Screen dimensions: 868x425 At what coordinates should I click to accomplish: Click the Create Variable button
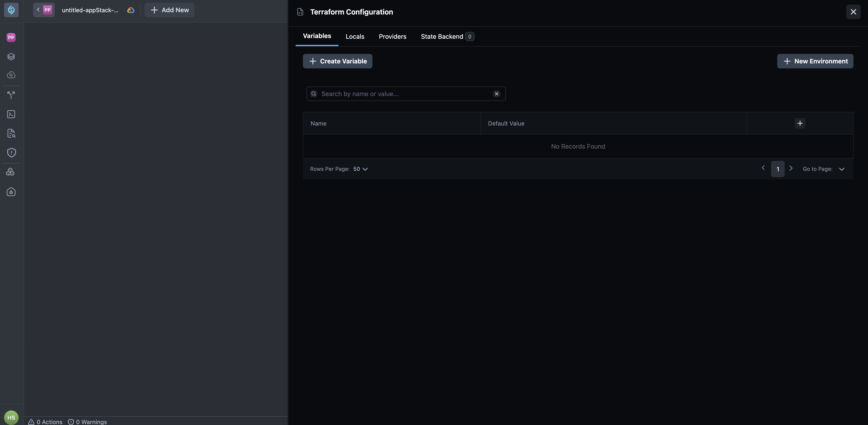[x=337, y=61]
